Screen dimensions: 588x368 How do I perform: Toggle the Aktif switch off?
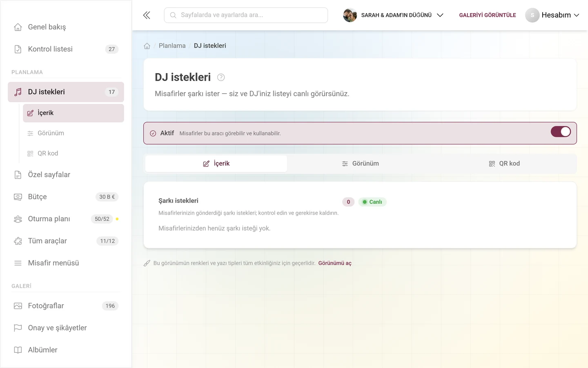(561, 132)
